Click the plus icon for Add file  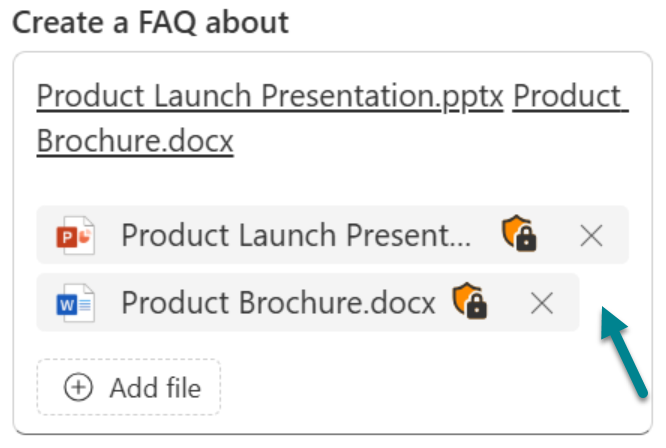78,388
